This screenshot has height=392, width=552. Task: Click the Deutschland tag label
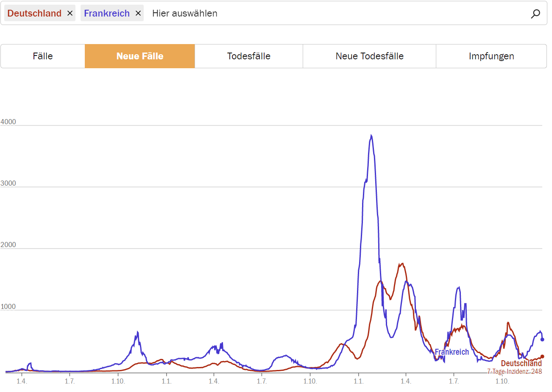(x=34, y=14)
